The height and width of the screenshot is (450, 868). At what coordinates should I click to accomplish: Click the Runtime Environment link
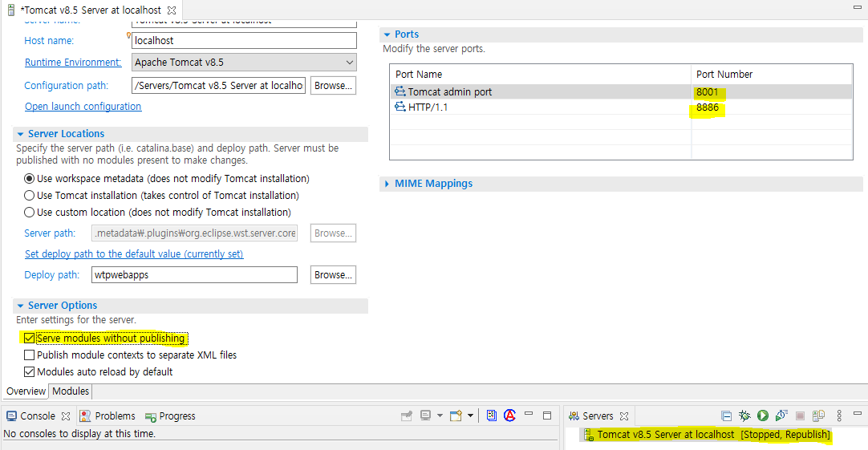tap(73, 63)
